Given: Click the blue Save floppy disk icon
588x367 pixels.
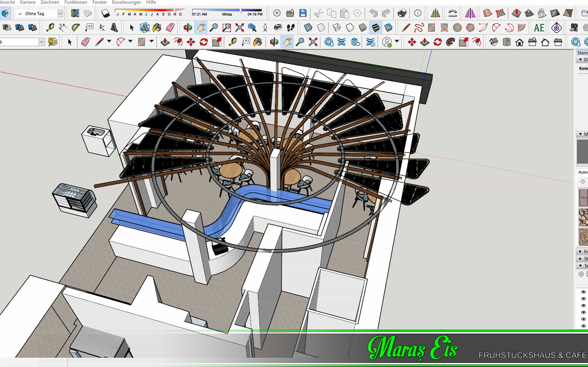Looking at the screenshot, I should tap(303, 13).
